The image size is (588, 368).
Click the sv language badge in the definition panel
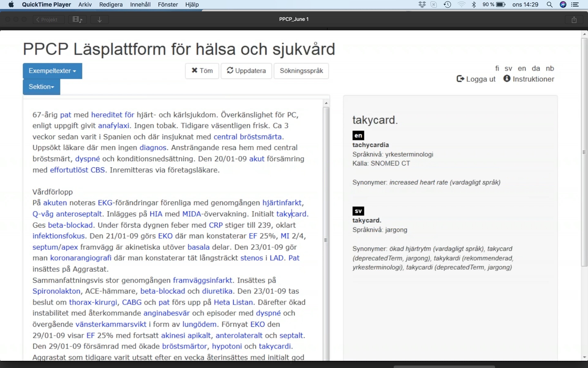pos(358,211)
